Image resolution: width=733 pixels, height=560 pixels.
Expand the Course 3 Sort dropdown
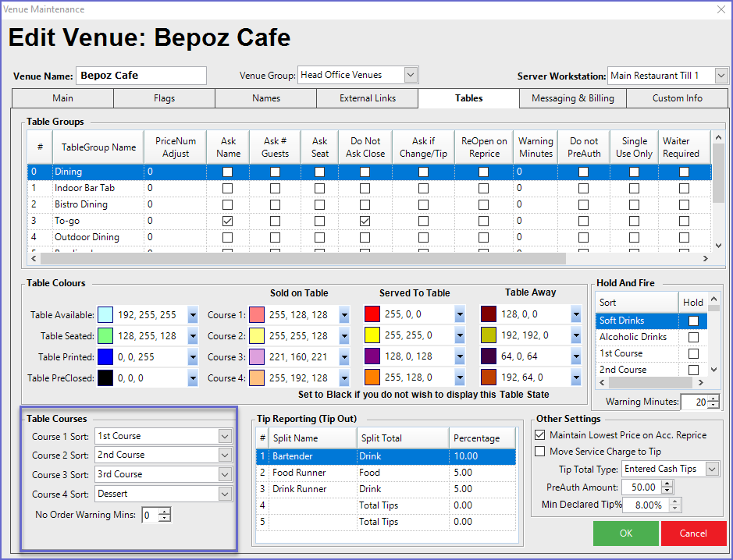(225, 474)
